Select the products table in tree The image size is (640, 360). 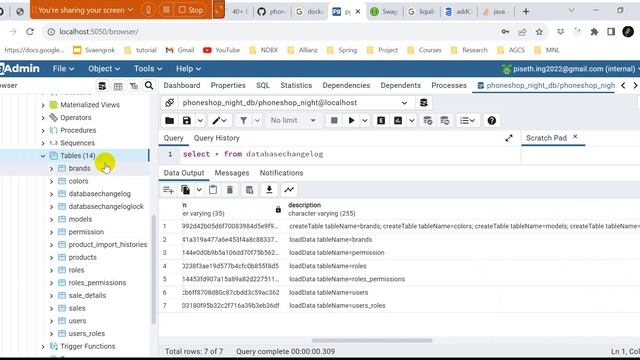click(82, 258)
